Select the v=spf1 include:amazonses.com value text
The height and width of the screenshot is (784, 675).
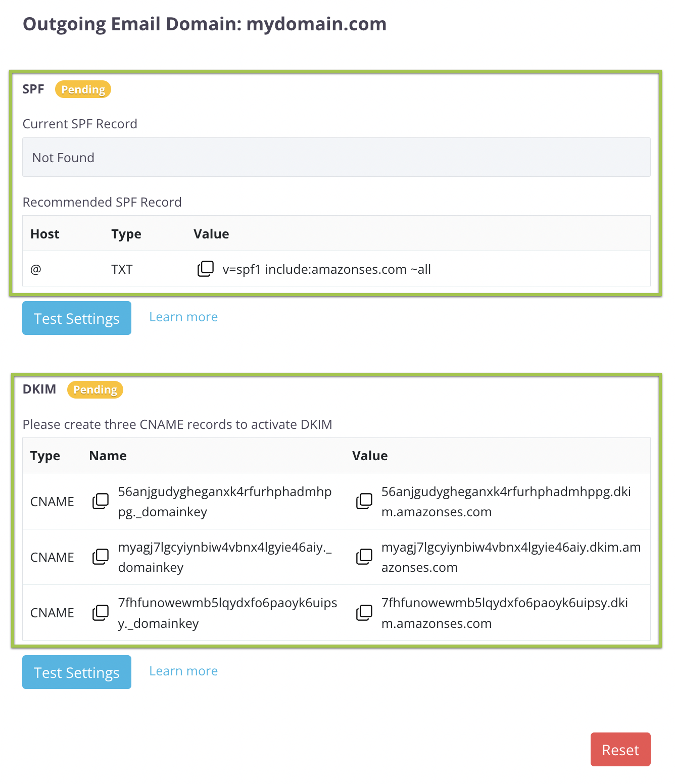pyautogui.click(x=326, y=269)
